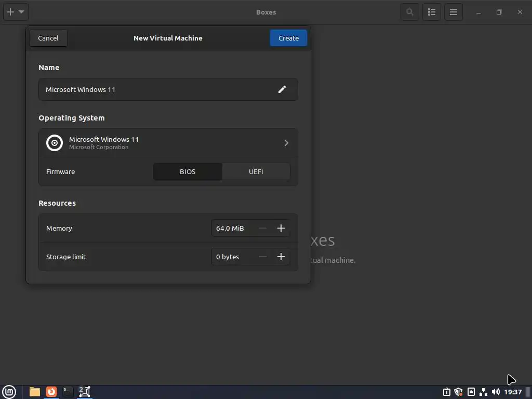Increase Memory with the plus button
The width and height of the screenshot is (532, 399).
(281, 228)
